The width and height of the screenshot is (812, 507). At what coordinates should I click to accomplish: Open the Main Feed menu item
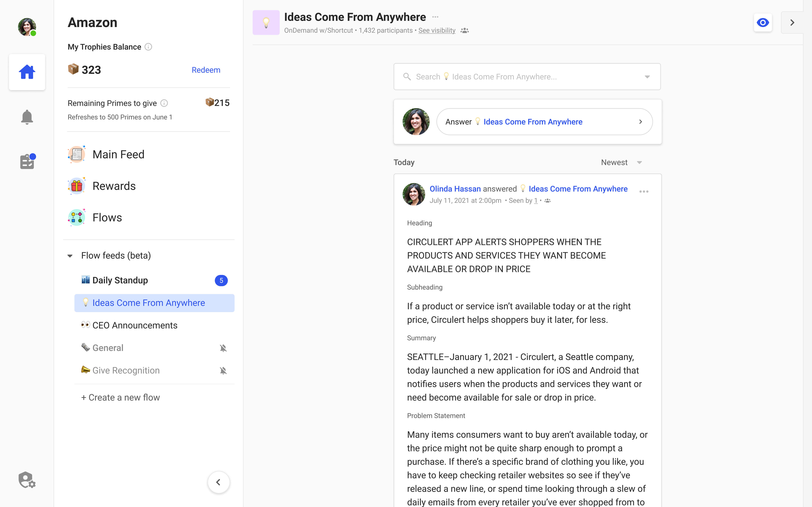(118, 154)
